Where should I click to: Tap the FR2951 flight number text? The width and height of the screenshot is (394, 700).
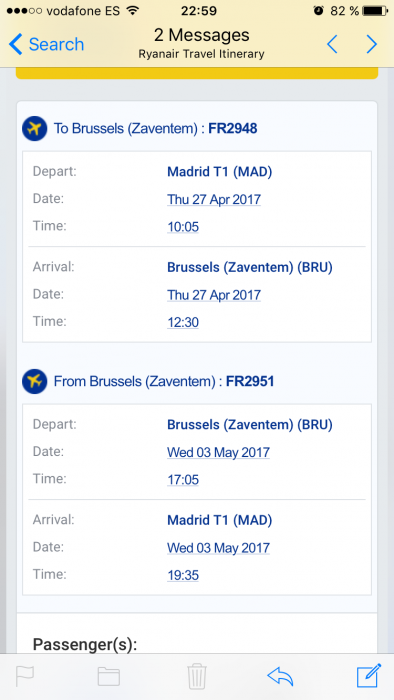click(x=250, y=381)
